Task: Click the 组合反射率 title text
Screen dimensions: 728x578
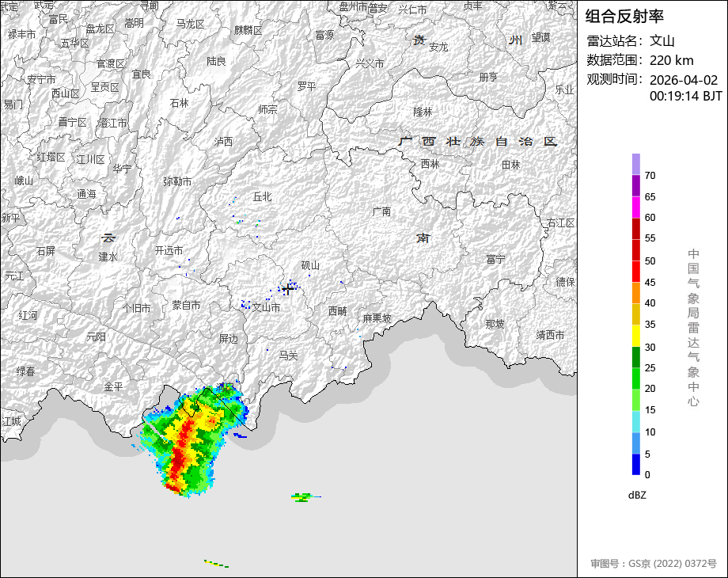Action: (x=624, y=17)
